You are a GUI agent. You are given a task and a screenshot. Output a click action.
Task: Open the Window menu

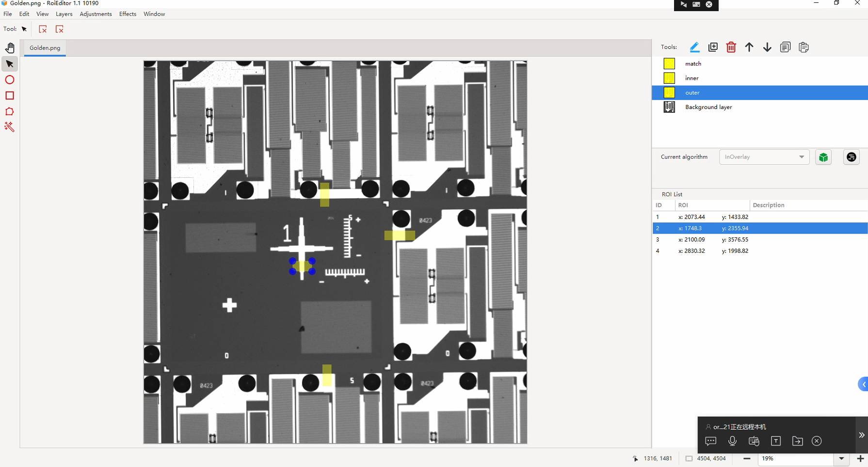coord(154,14)
